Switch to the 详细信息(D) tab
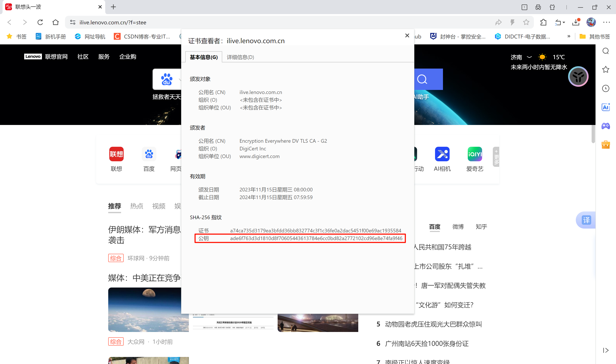Viewport: 616px width, 364px height. 240,57
